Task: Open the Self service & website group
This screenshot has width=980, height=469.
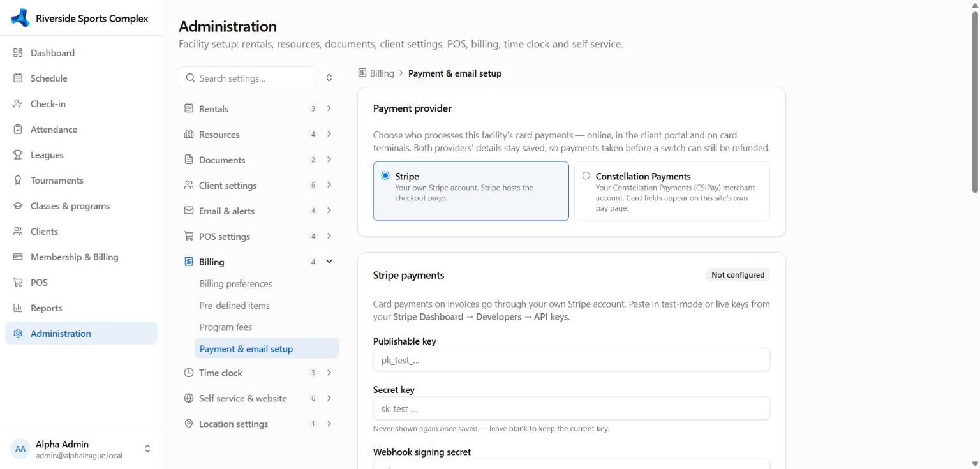Action: pos(258,398)
